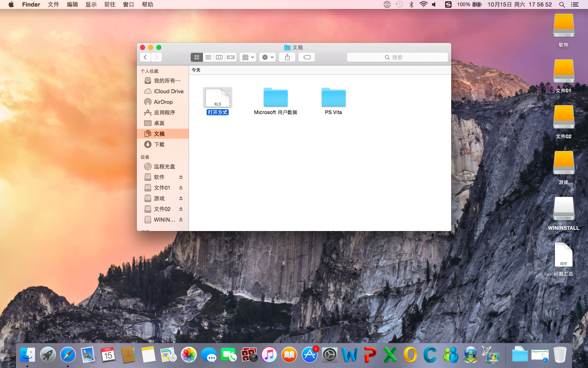Launch iTunes from the Dock
Image resolution: width=588 pixels, height=368 pixels.
(x=269, y=355)
